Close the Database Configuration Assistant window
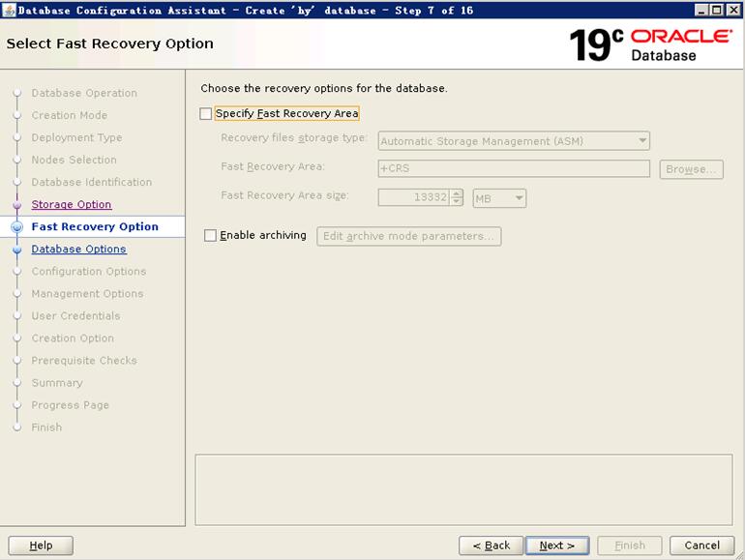Screen dimensions: 745x560 [733, 10]
